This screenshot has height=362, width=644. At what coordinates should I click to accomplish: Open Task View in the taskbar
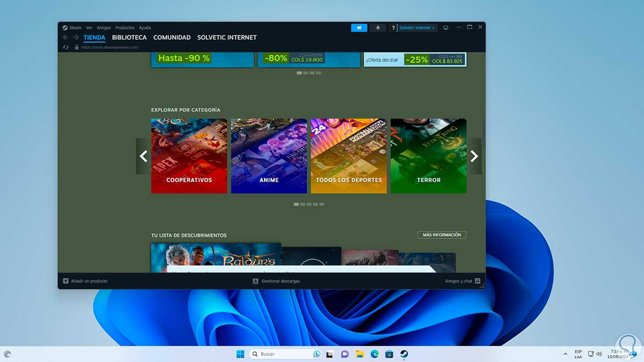[x=330, y=354]
